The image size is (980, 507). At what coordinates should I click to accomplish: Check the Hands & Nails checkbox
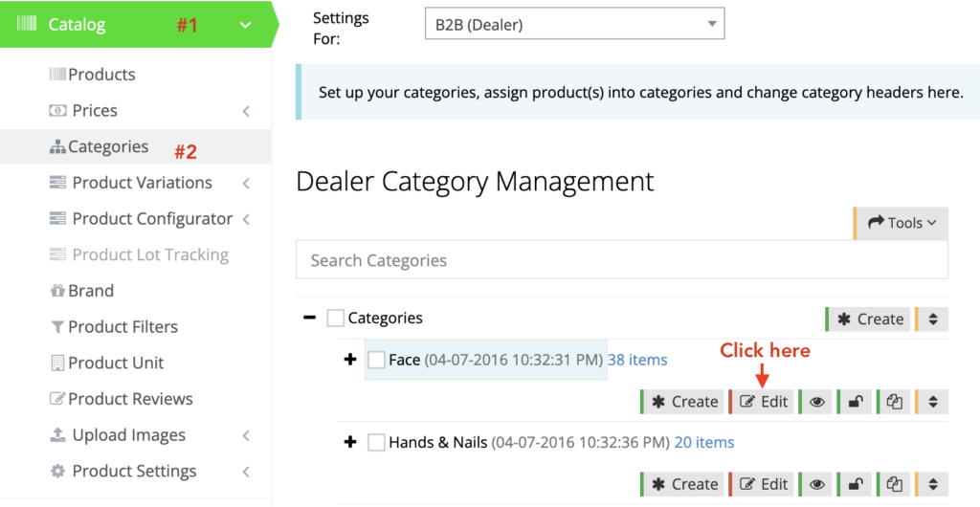tap(377, 443)
